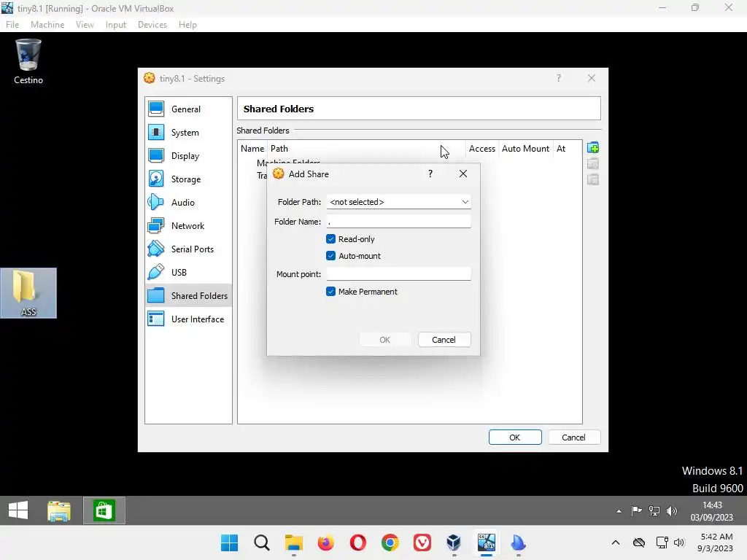
Task: Open the View menu
Action: [x=85, y=25]
